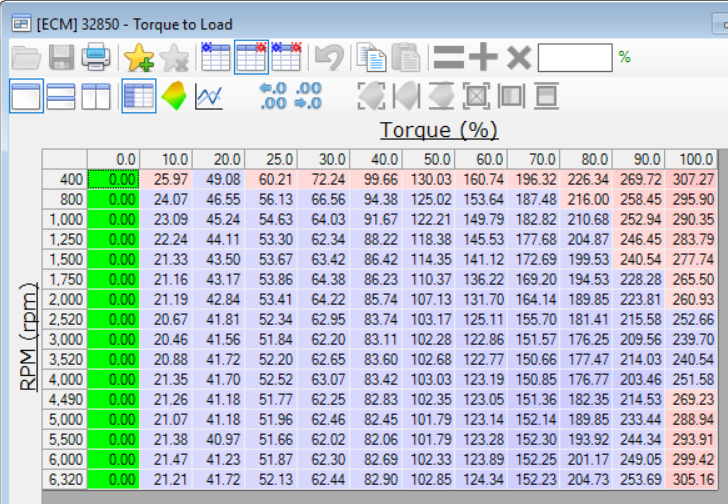728x504 pixels.
Task: Select cell value 83.74
Action: pyautogui.click(x=376, y=319)
